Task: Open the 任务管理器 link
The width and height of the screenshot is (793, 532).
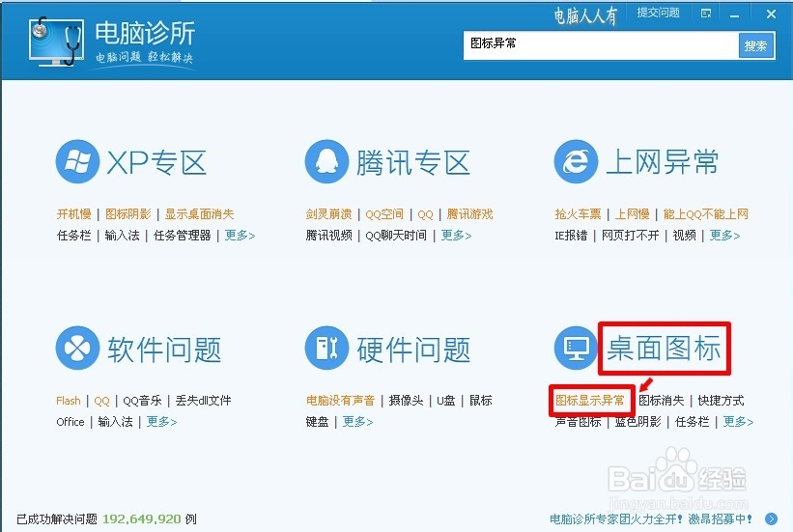Action: click(182, 236)
